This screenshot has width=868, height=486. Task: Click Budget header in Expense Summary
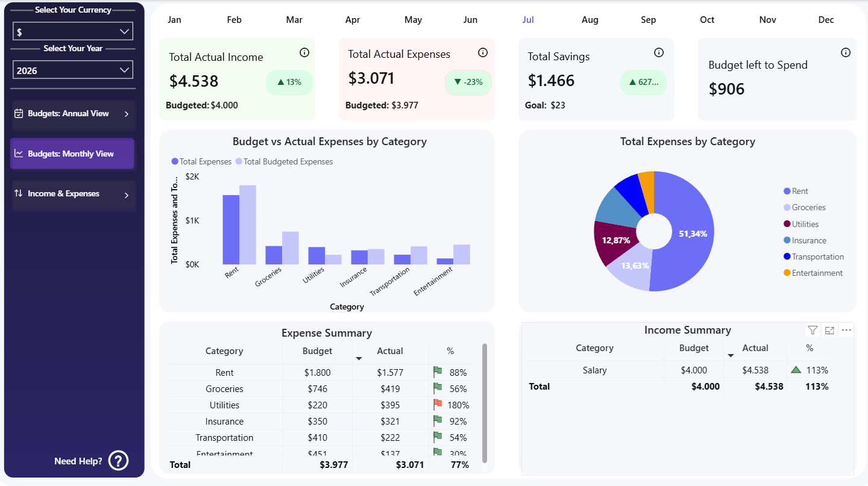[x=317, y=351]
